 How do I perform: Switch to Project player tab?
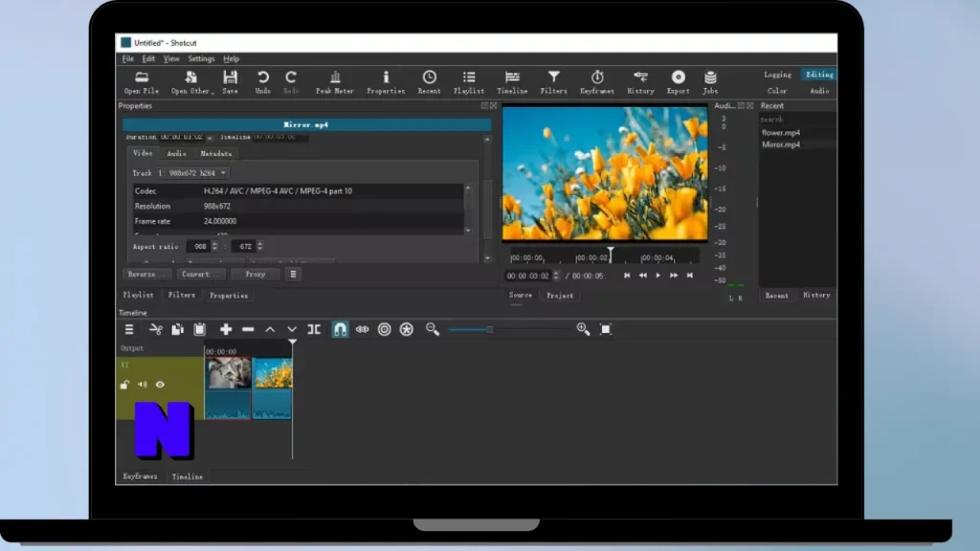tap(560, 296)
